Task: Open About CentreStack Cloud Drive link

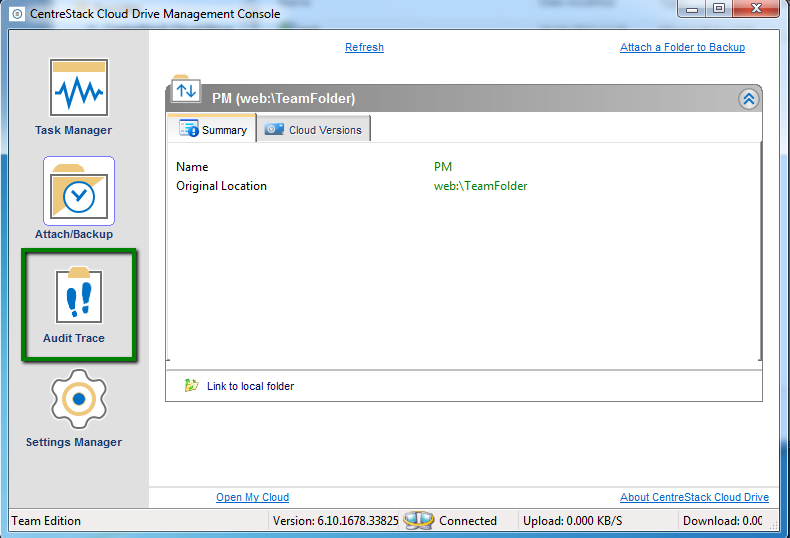Action: 694,497
